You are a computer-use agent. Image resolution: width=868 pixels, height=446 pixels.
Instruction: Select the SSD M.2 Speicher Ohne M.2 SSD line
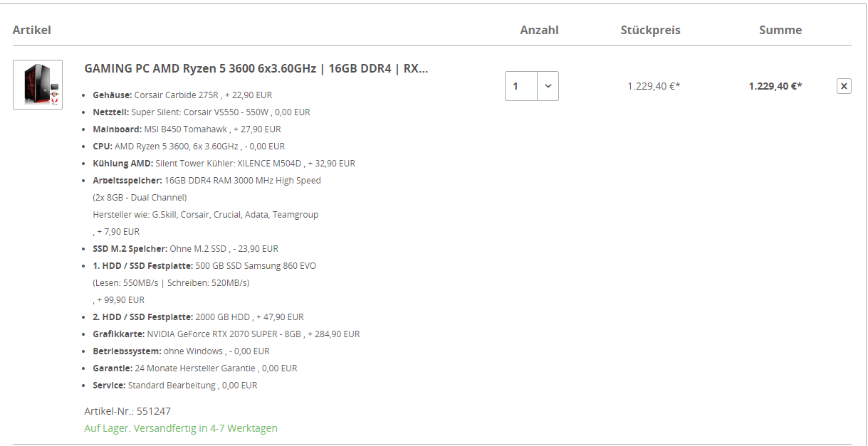click(185, 249)
